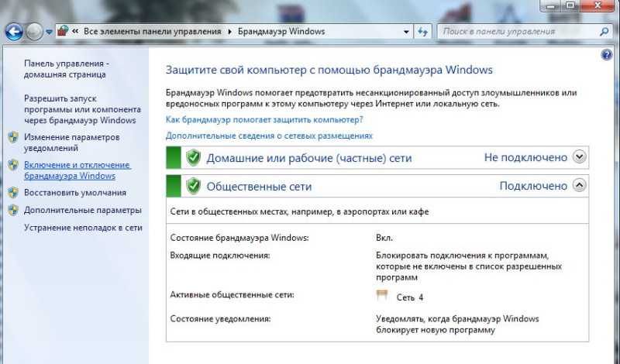The width and height of the screenshot is (620, 364).
Task: Expand the arrow after 'Все элементы панели управления'
Action: (x=229, y=32)
